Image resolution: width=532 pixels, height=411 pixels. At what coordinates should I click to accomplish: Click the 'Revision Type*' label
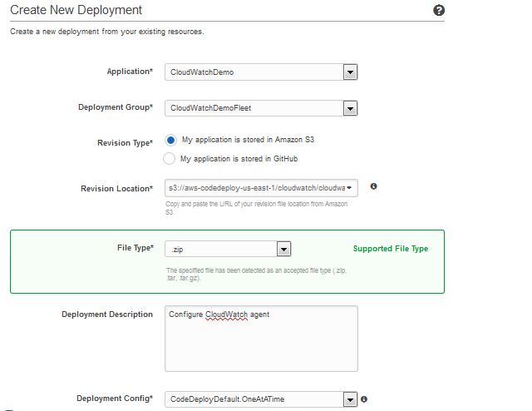(126, 143)
